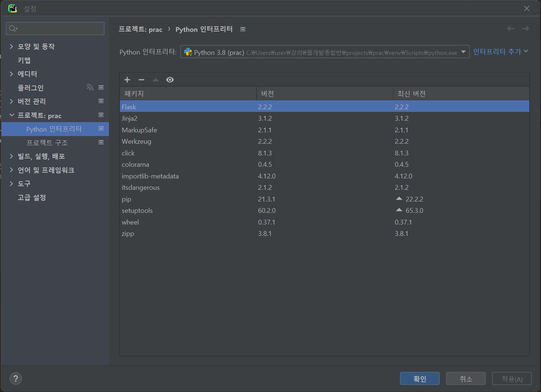Click the upgrade package arrow in the toolbar
The width and height of the screenshot is (541, 392).
[x=156, y=80]
